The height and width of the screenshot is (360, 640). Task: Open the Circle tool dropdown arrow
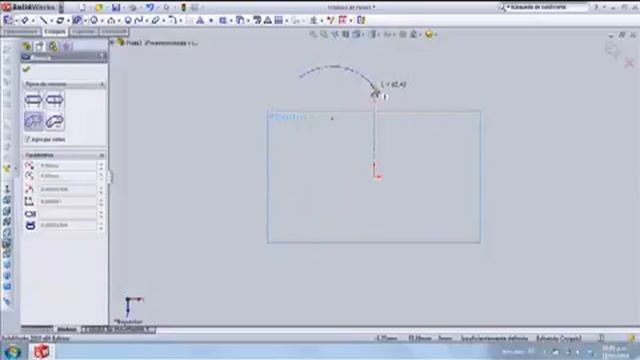tap(102, 20)
